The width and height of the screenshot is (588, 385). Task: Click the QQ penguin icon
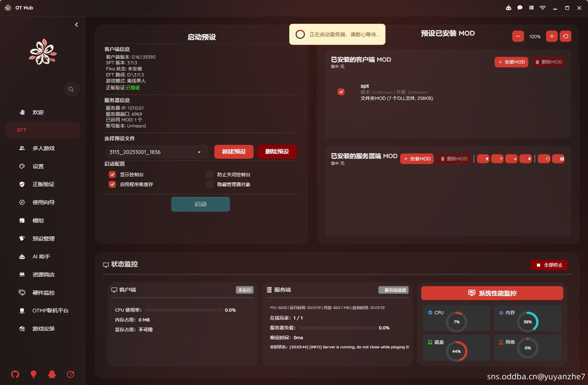(x=52, y=374)
